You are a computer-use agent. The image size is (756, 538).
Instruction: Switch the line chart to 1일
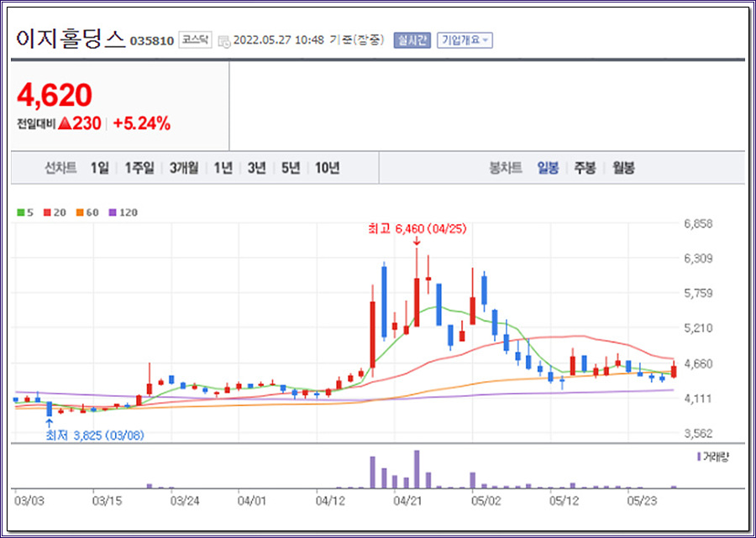pyautogui.click(x=99, y=168)
